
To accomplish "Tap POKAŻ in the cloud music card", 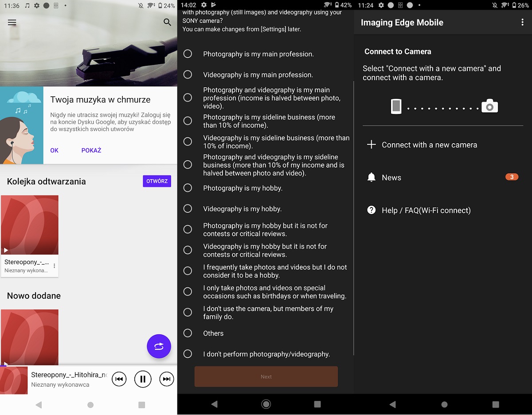I will (91, 150).
